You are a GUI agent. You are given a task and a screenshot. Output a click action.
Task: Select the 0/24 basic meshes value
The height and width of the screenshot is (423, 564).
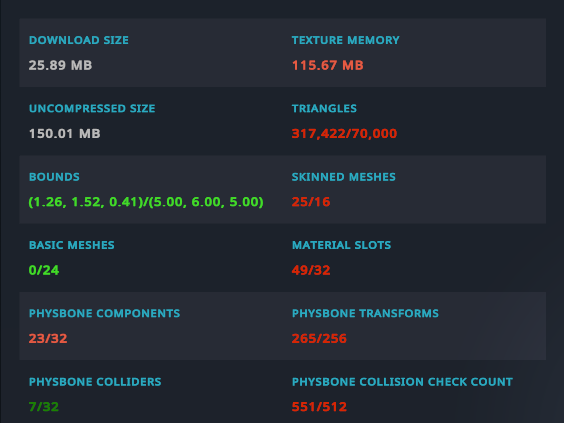[44, 270]
